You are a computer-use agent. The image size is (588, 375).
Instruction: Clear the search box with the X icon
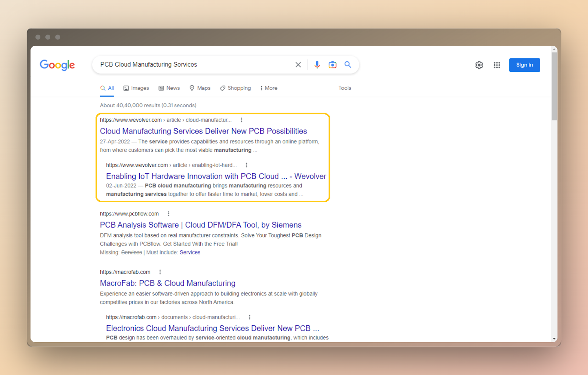[x=298, y=65]
